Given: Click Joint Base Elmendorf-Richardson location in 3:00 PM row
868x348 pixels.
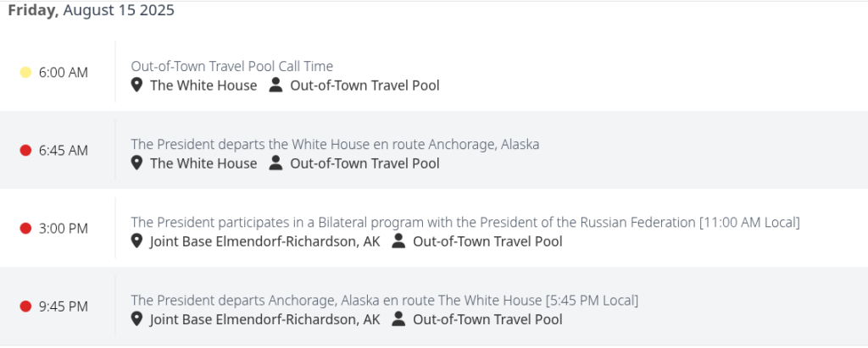Looking at the screenshot, I should tap(265, 242).
